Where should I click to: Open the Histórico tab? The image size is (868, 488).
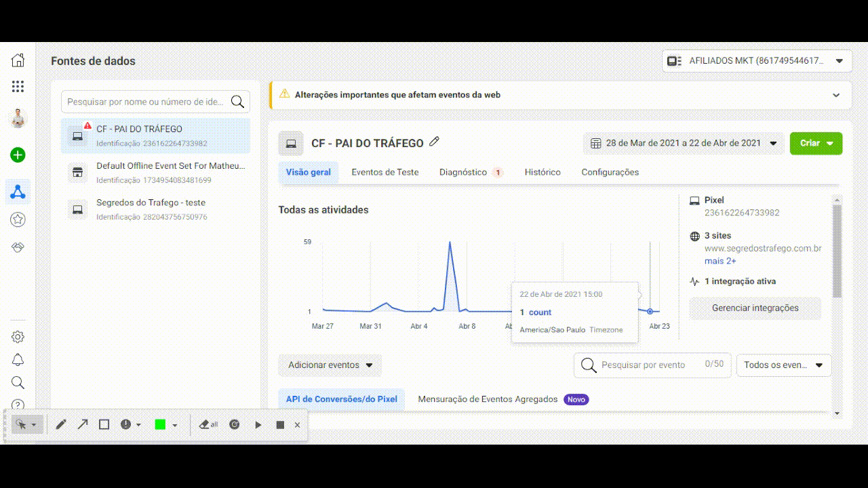tap(542, 172)
